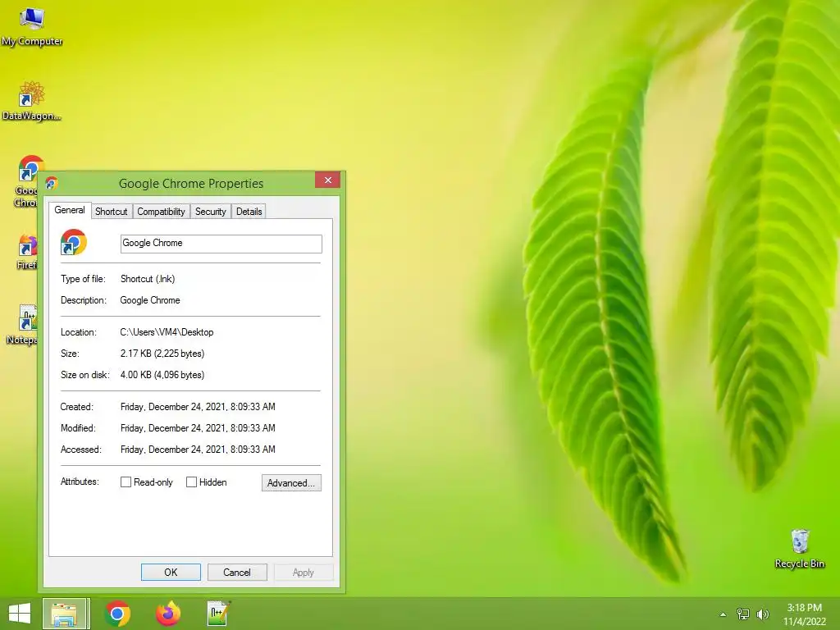Launch Google Chrome from the taskbar
The image size is (840, 630).
tap(117, 614)
